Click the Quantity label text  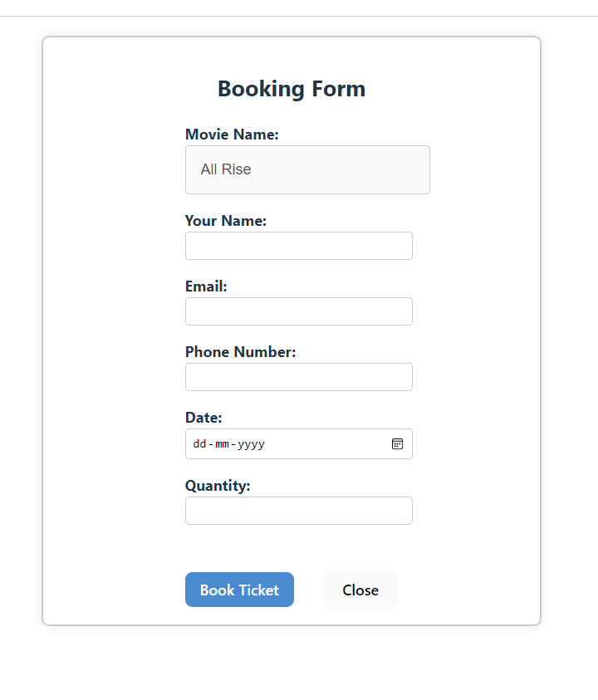coord(218,486)
